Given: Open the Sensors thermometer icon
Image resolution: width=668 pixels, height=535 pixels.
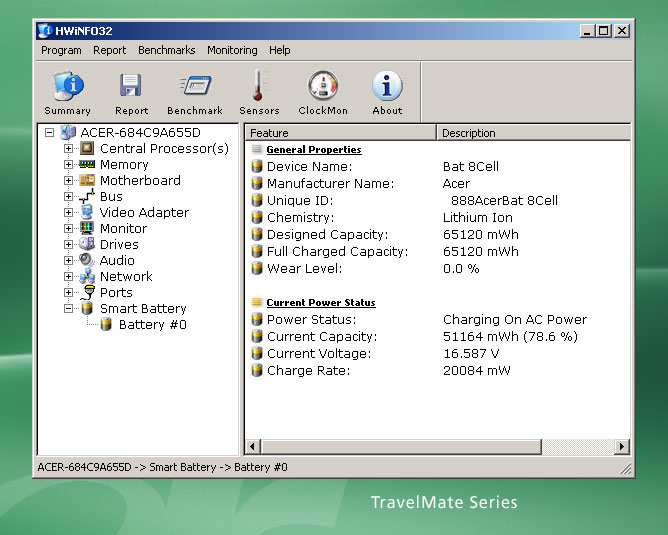Looking at the screenshot, I should pos(259,85).
